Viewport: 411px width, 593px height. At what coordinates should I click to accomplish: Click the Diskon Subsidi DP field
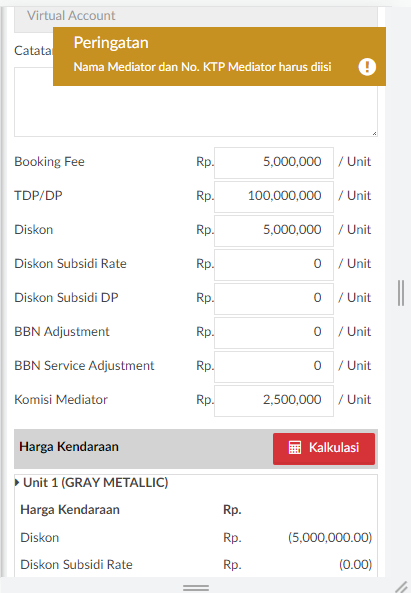click(274, 299)
